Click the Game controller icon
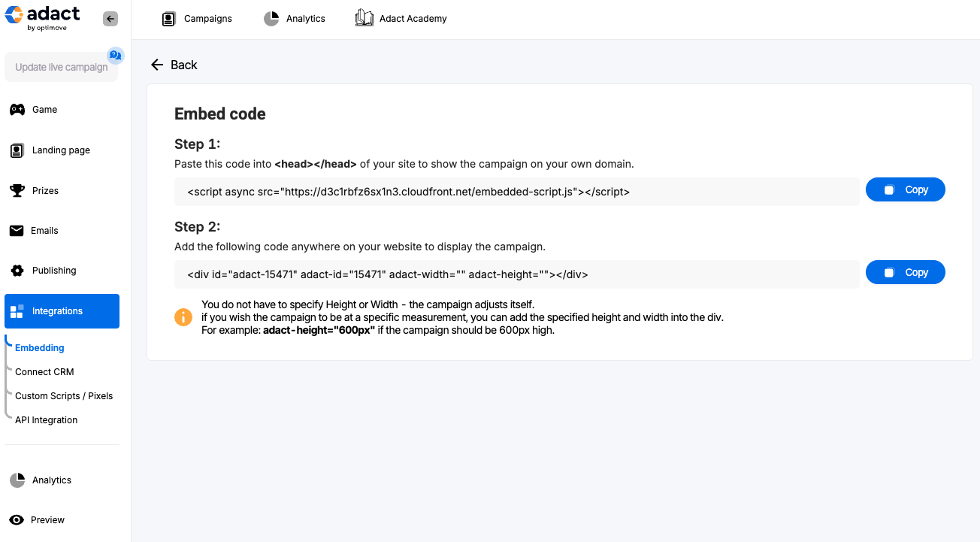The image size is (980, 542). 17,110
